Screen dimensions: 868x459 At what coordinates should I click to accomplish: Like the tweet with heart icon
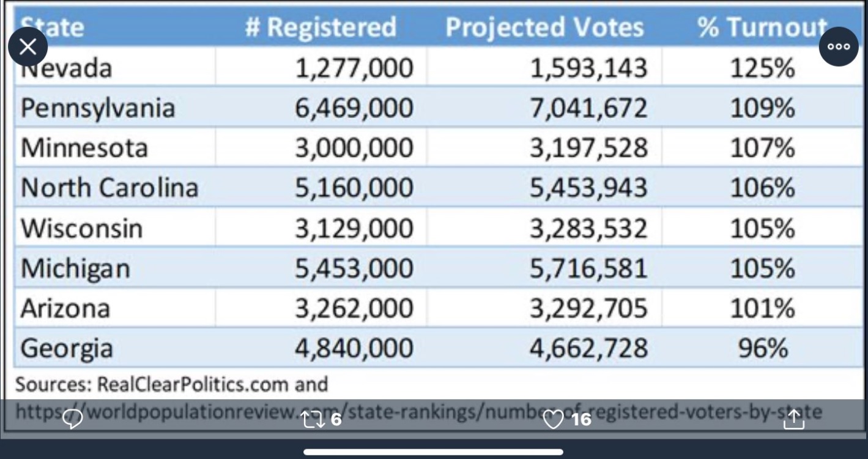(567, 419)
